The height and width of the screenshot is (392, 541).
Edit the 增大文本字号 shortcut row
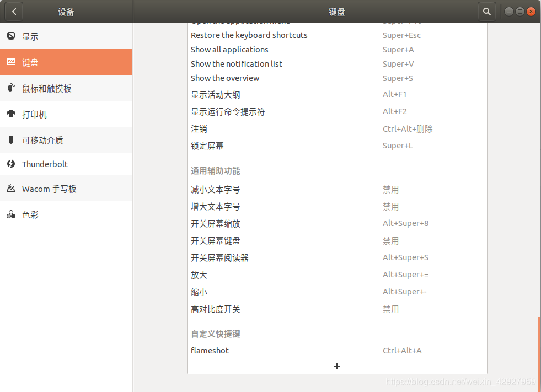337,206
